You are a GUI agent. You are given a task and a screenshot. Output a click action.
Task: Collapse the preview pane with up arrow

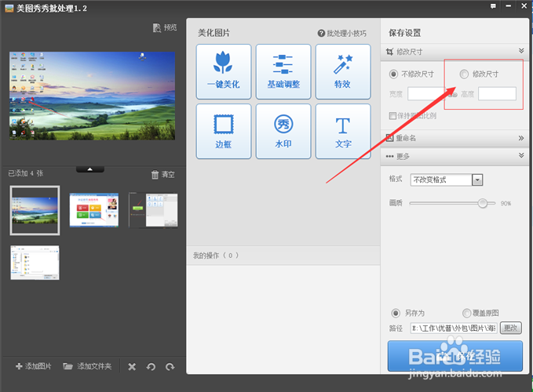pos(90,169)
